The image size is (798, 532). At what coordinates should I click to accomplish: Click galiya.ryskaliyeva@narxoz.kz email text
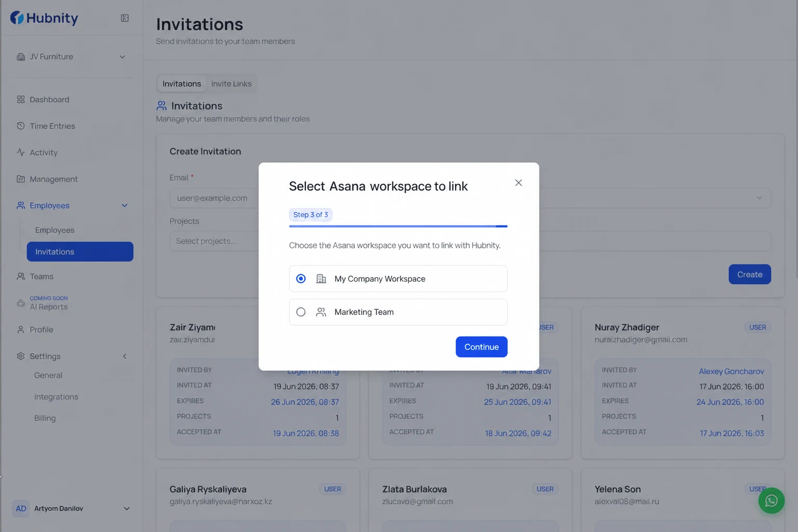221,501
